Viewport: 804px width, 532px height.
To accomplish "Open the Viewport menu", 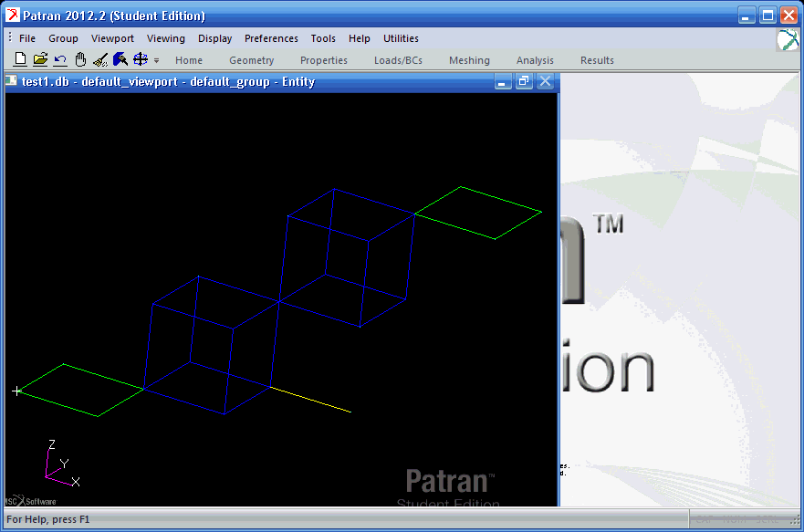I will pyautogui.click(x=112, y=38).
